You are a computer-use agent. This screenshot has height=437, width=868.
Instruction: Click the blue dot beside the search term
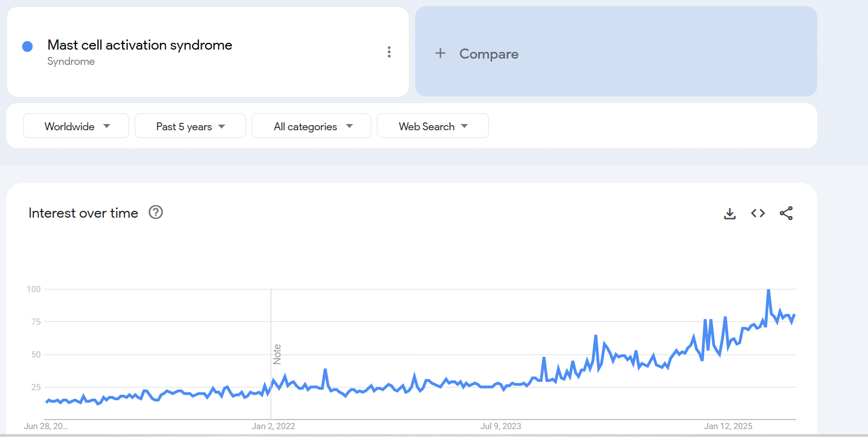tap(27, 47)
